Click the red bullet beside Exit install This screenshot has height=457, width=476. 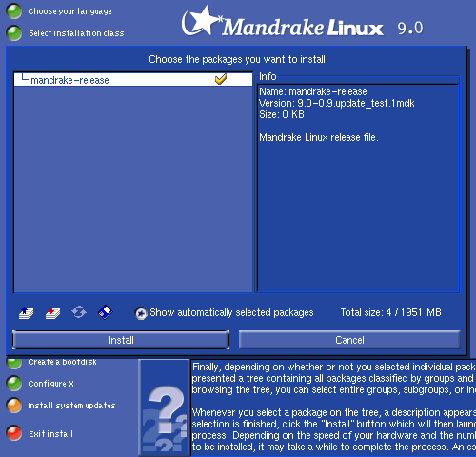pos(14,433)
